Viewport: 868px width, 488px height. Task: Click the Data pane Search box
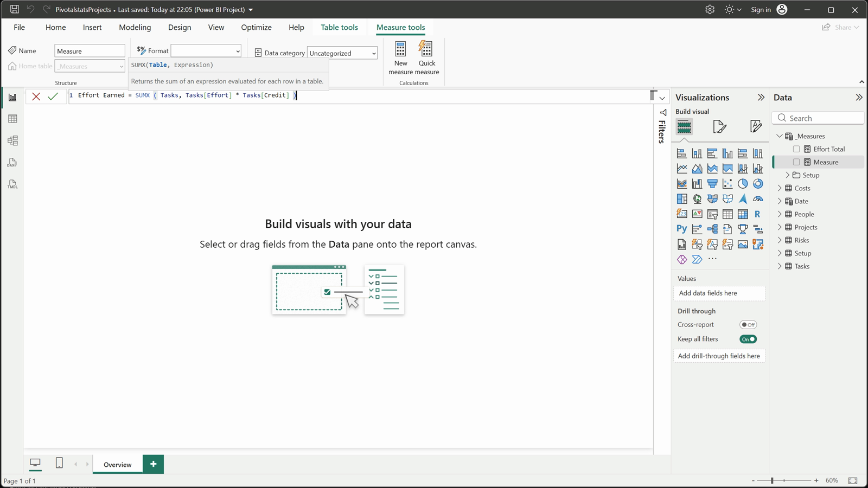818,118
